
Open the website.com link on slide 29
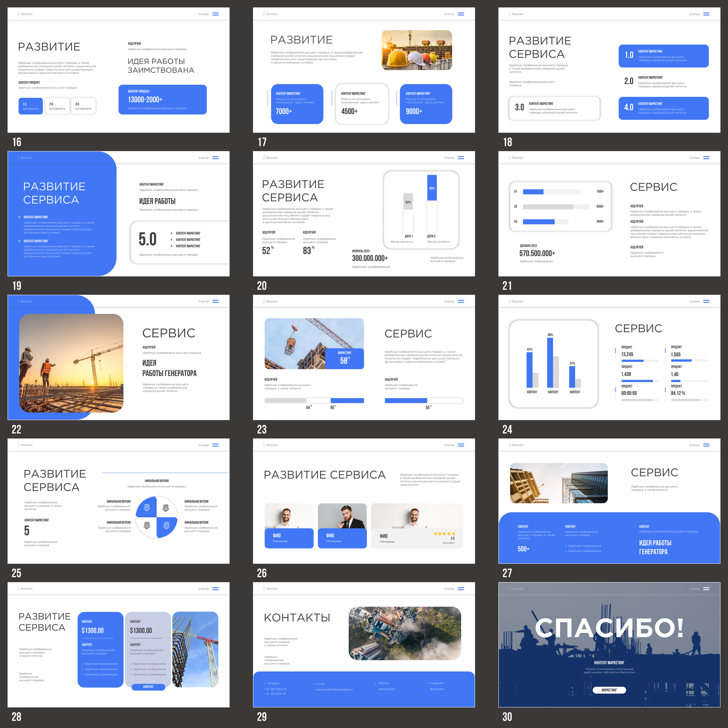[387, 689]
